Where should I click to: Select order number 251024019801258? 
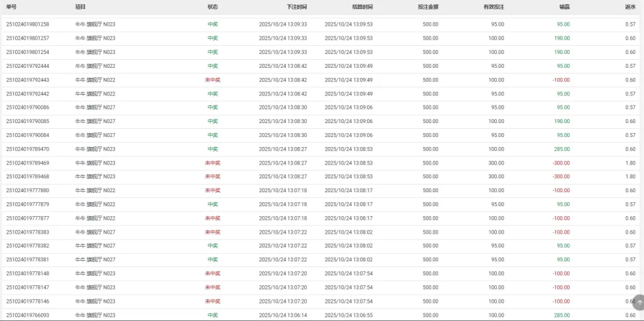click(28, 24)
